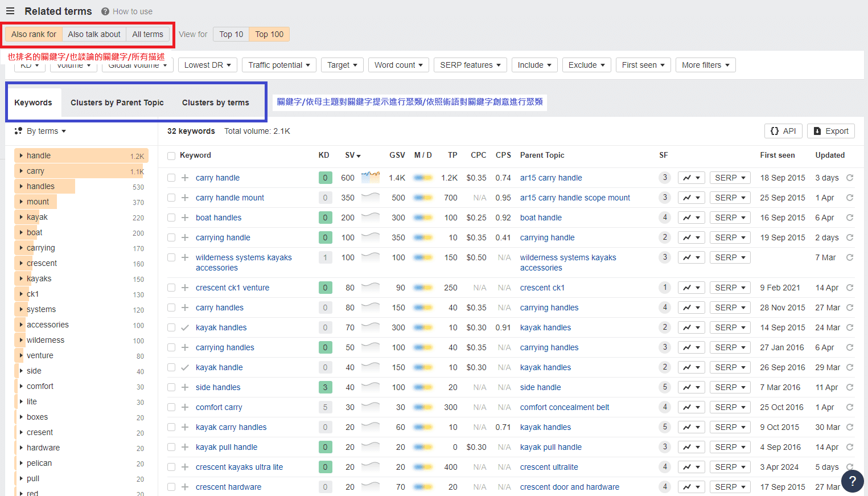Viewport: 868px width, 496px height.
Task: Open the kayak pull handle keyword link
Action: [227, 447]
